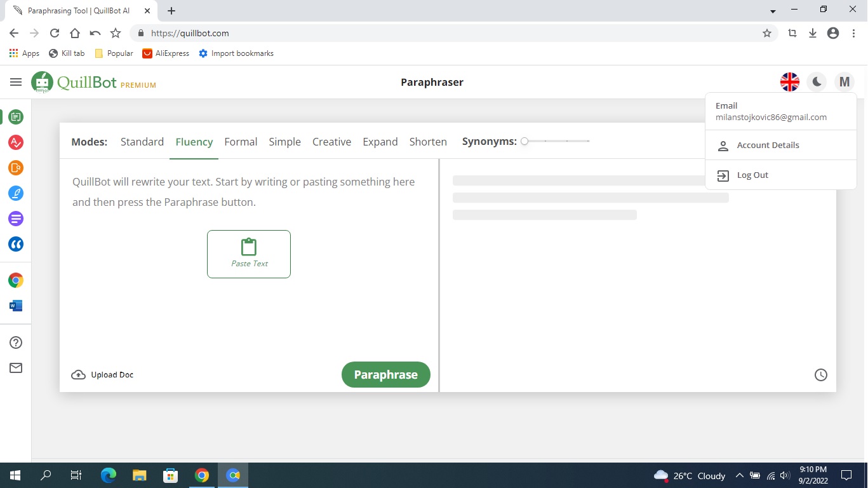This screenshot has height=488, width=868.
Task: Open the orange Plagiarism Checker sidebar icon
Action: pyautogui.click(x=16, y=168)
